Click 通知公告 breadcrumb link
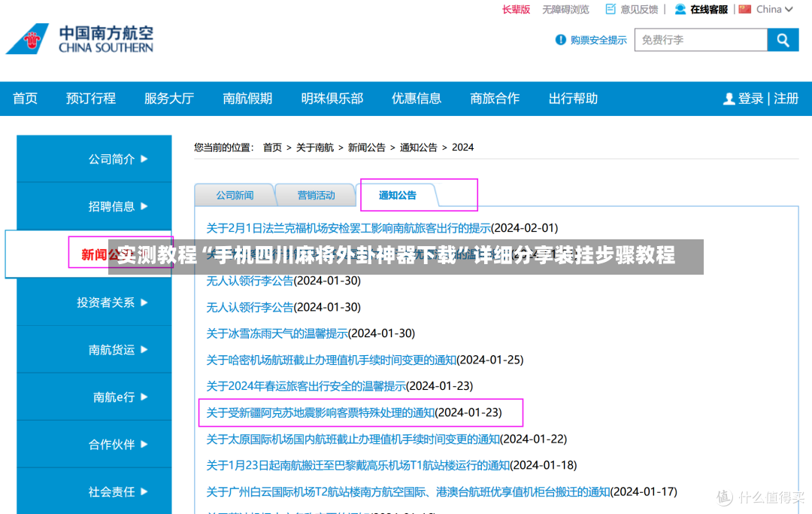The image size is (812, 514). [419, 148]
